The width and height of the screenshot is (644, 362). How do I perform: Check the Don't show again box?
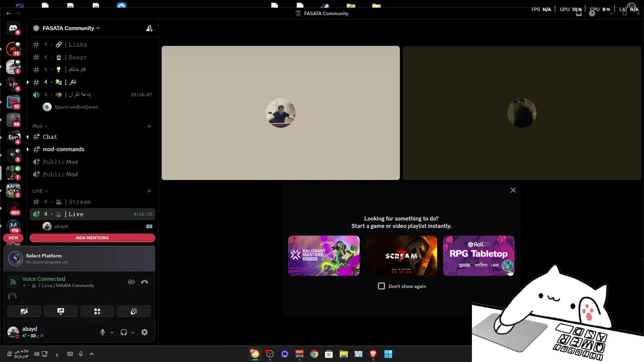(x=381, y=286)
